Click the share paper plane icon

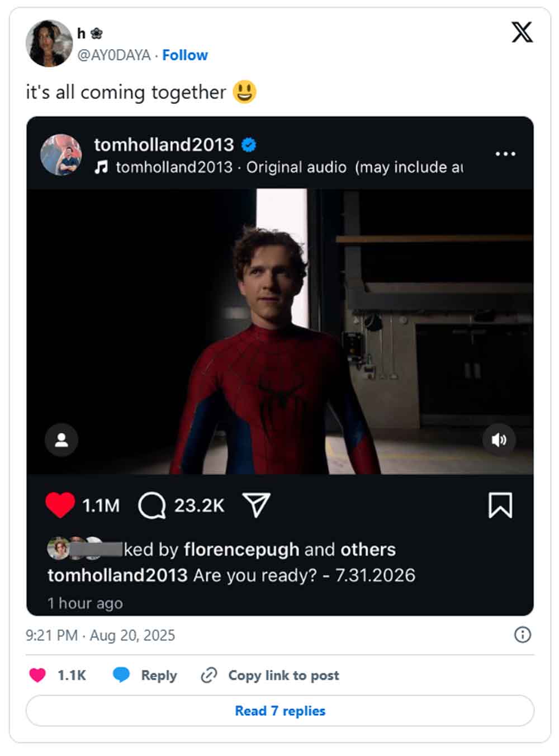click(257, 505)
